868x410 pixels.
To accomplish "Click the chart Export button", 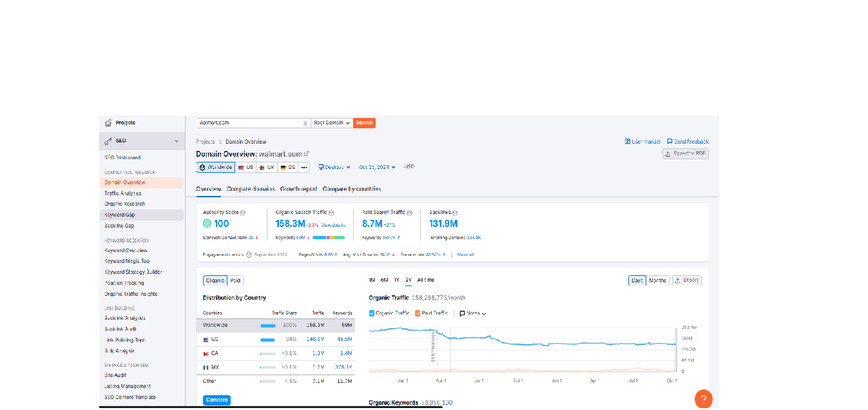I will tap(686, 280).
